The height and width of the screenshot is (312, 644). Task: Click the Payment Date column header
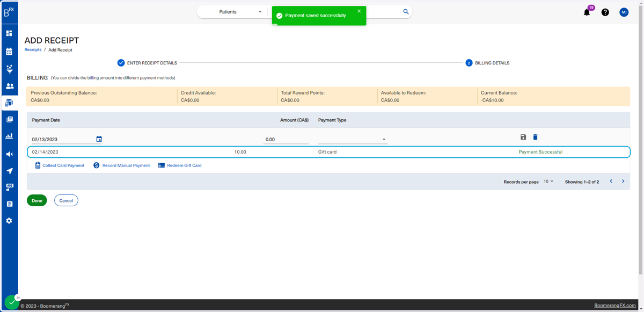point(46,120)
